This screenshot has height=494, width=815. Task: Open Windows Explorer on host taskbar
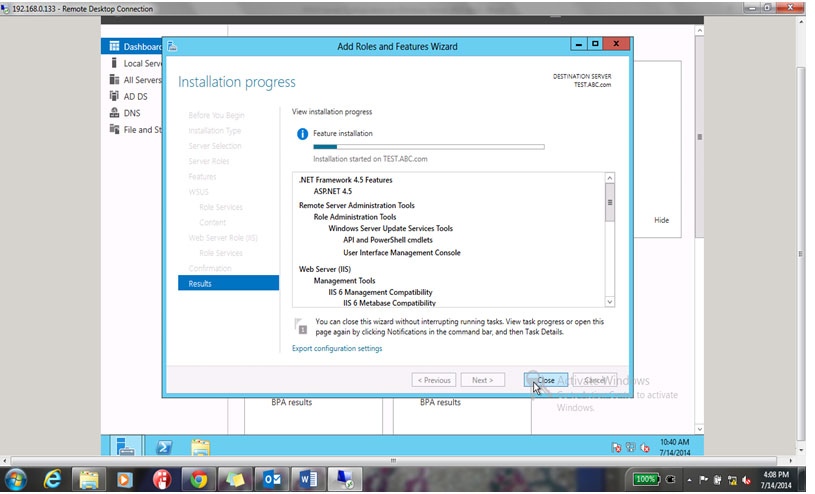88,479
